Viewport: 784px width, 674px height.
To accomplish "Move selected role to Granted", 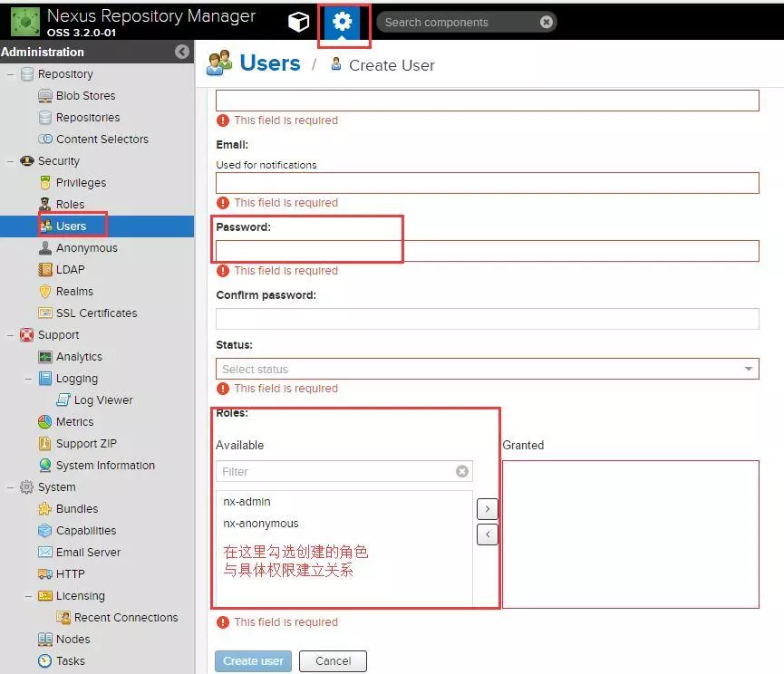I will coord(488,509).
